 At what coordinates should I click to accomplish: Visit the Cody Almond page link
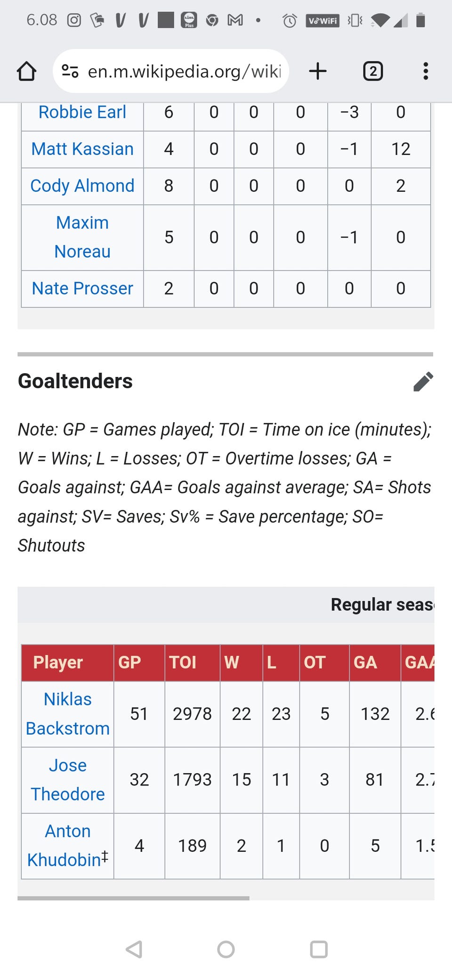tap(82, 186)
